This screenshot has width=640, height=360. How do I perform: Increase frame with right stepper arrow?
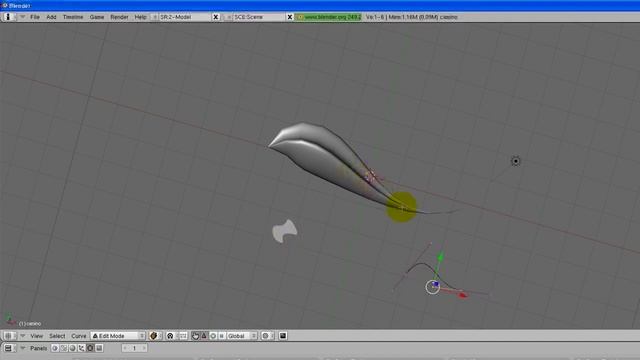tap(144, 348)
